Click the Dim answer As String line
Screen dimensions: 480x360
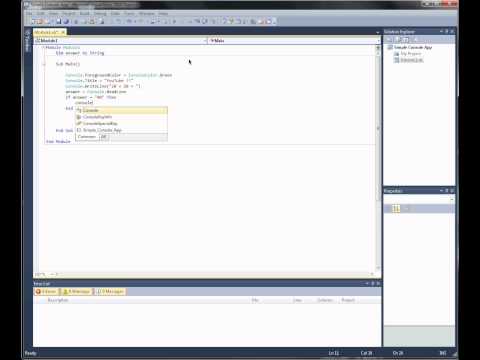click(x=80, y=53)
